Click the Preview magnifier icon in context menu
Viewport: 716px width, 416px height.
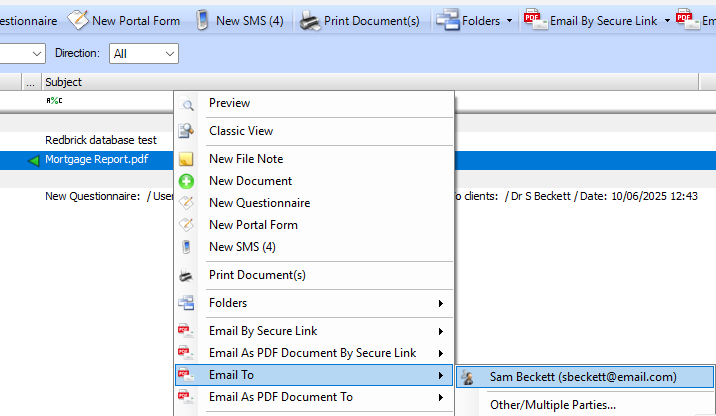pos(186,104)
